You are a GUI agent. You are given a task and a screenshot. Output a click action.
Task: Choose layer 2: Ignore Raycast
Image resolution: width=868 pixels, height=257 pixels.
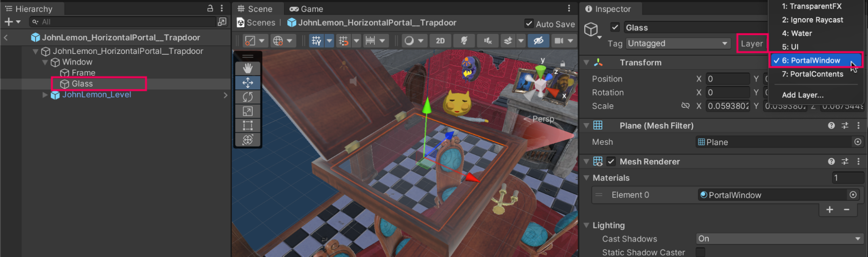(x=812, y=20)
